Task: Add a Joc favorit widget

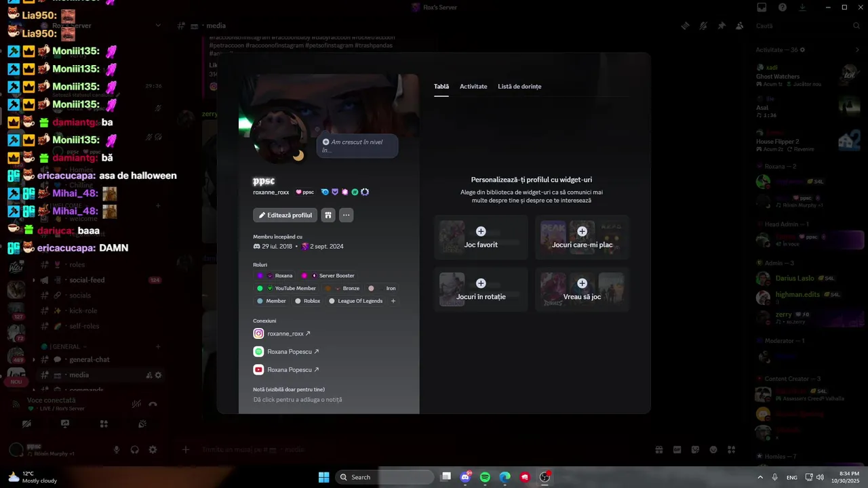Action: click(481, 237)
